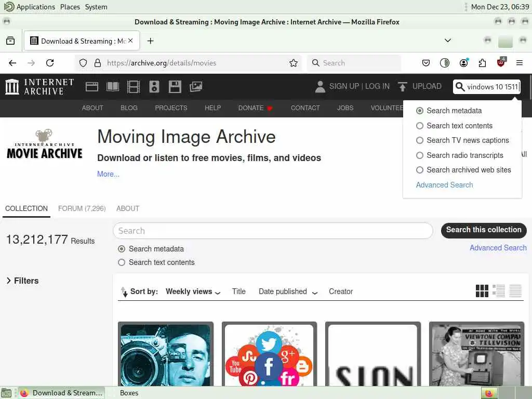Click the Firefox URL address bar
Image resolution: width=532 pixels, height=399 pixels.
[188, 63]
